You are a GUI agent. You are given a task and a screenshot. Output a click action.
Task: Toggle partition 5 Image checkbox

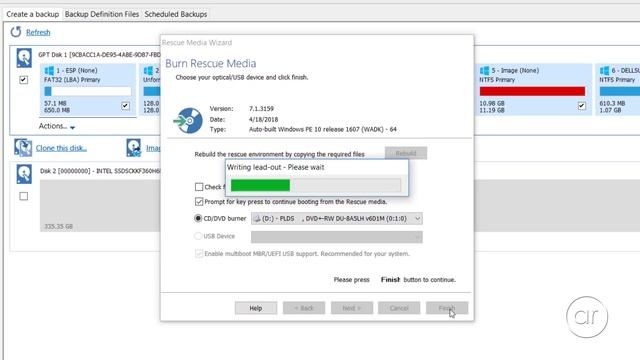582,106
